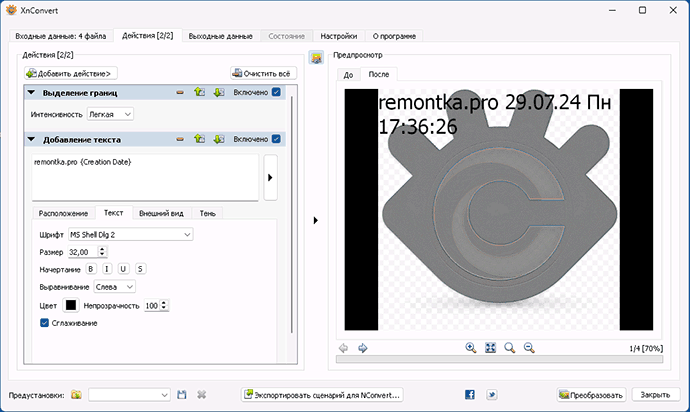Screen dimensions: 690x412
Task: Open the О программе tab
Action: (394, 36)
